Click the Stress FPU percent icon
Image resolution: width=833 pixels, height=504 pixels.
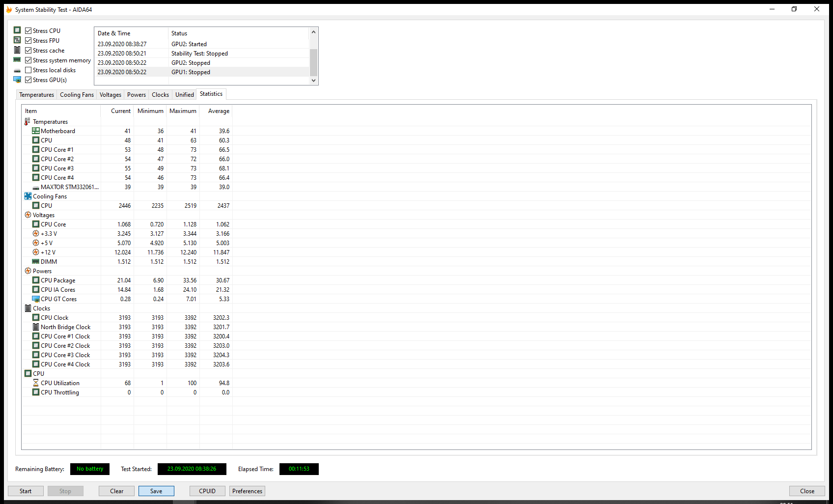[x=17, y=40]
